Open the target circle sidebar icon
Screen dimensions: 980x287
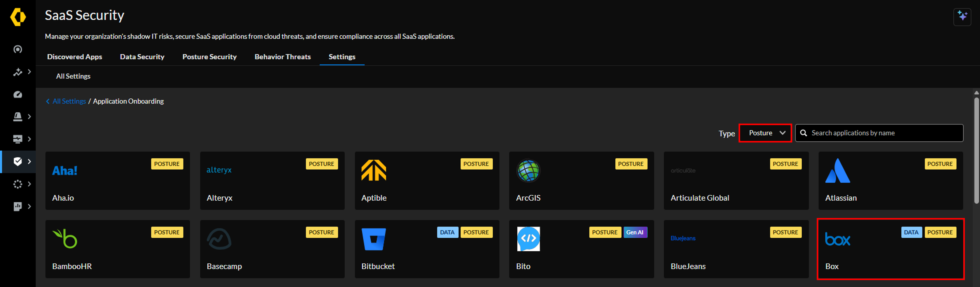[18, 49]
